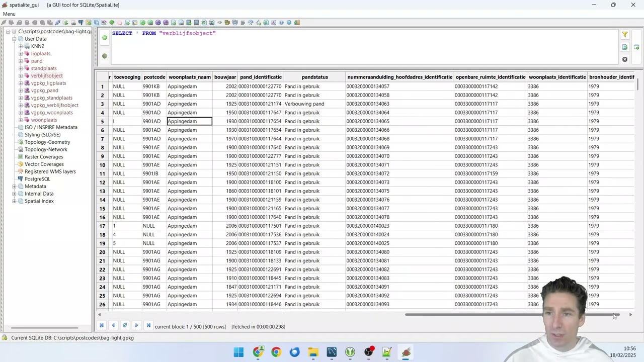Open File Explorer from the taskbar
The width and height of the screenshot is (644, 362).
(313, 352)
